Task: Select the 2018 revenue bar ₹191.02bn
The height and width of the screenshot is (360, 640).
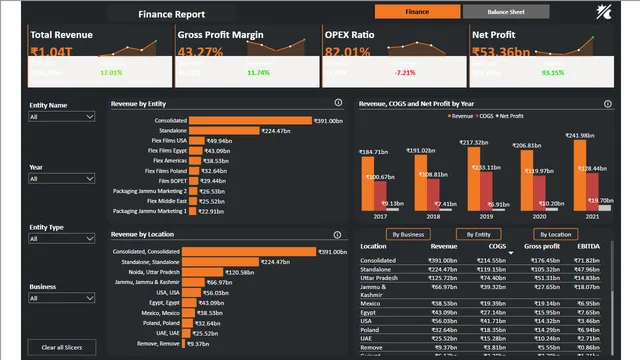Action: click(x=421, y=183)
